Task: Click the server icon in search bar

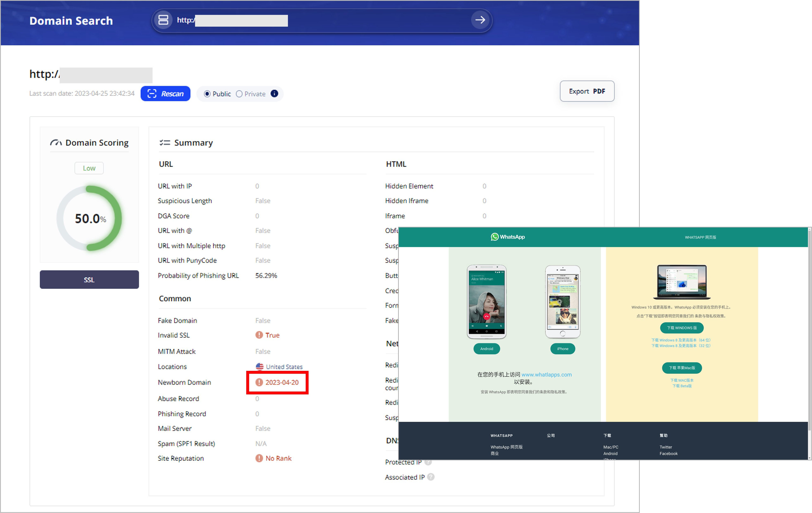Action: point(163,20)
